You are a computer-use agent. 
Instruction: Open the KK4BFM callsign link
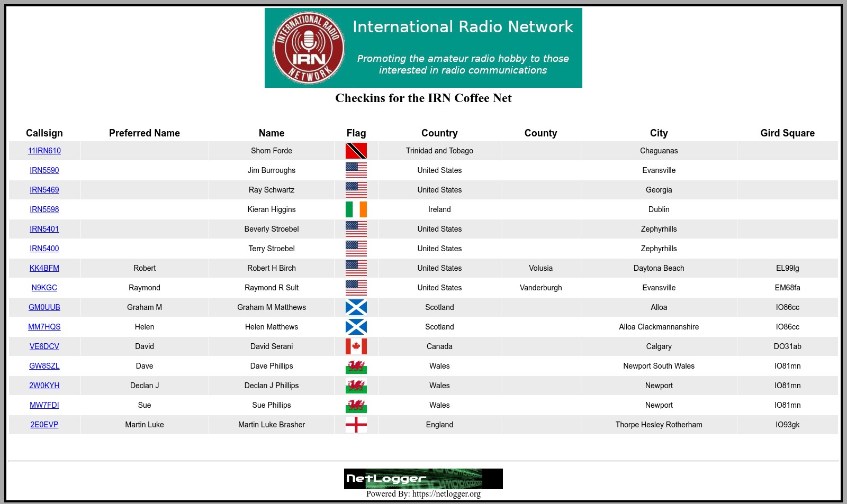click(44, 268)
